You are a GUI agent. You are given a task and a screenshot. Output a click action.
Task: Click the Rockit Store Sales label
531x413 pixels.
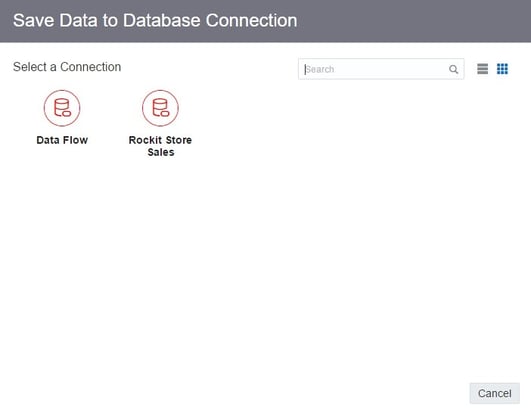tap(160, 146)
